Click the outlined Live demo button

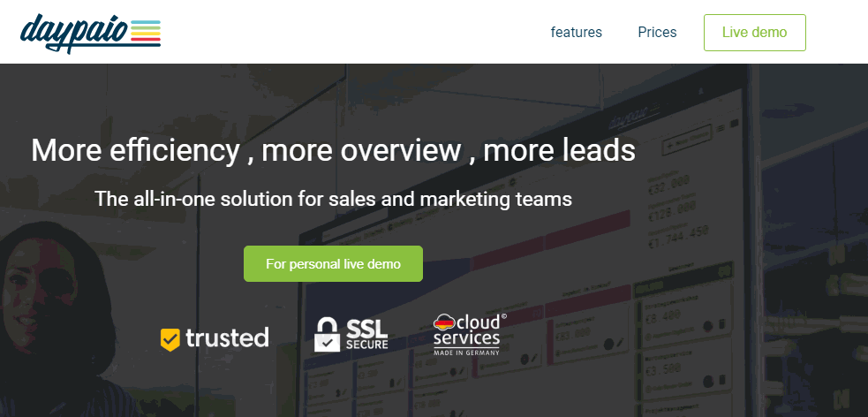pos(754,33)
